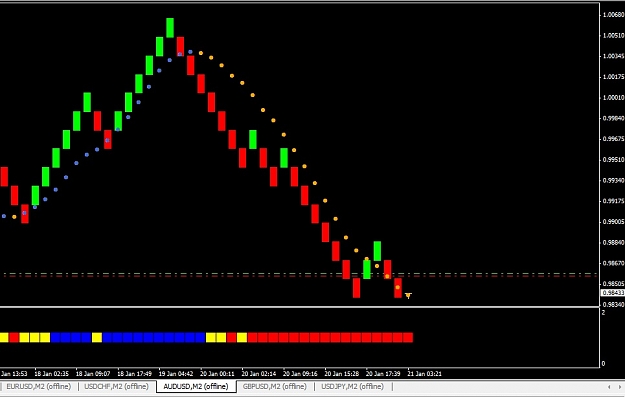Click the 18 Jan 02:35 time label
This screenshot has height=398, width=625.
click(51, 374)
